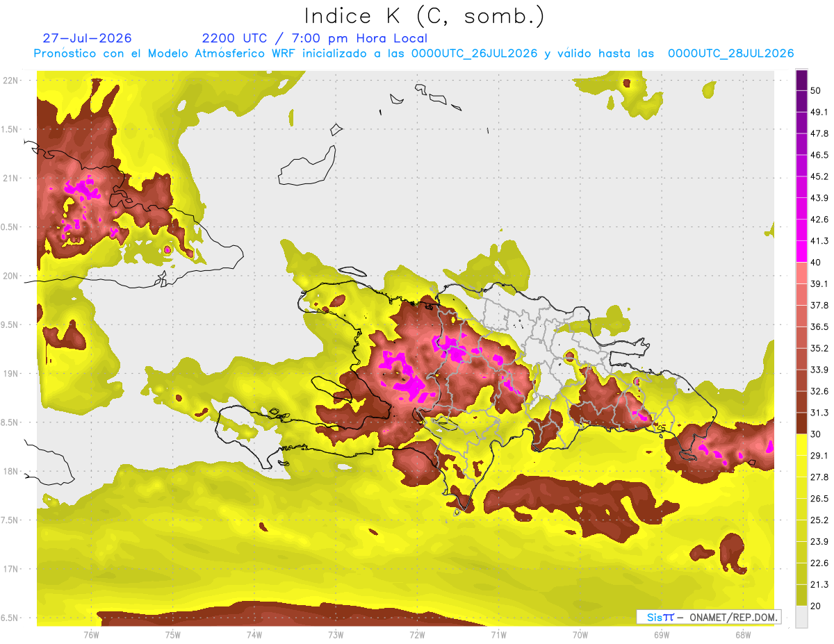Click the latitude axis label "7.5N"
Viewport: 834px width, 644px height.
10,520
